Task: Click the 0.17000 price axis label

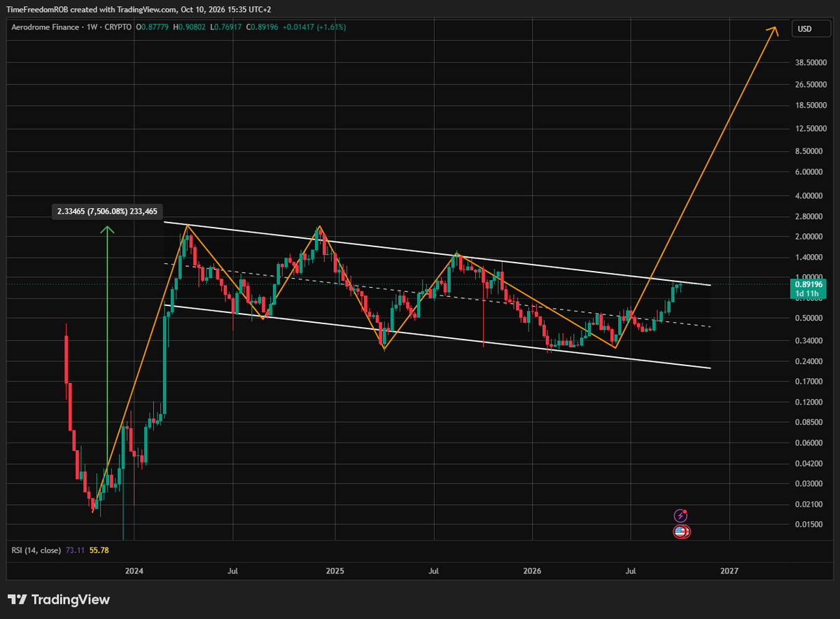Action: [x=808, y=382]
